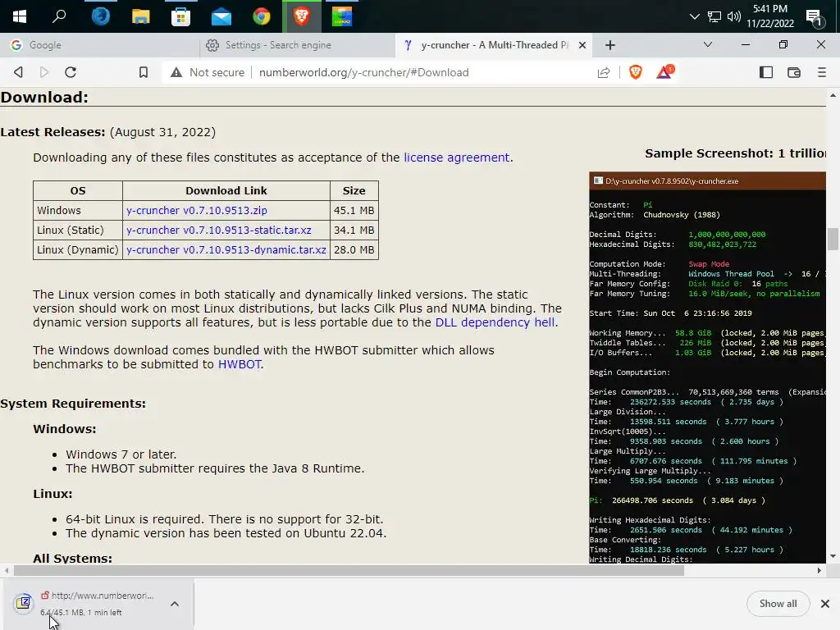Image resolution: width=840 pixels, height=630 pixels.
Task: Click the System Requirements heading
Action: [x=73, y=404]
